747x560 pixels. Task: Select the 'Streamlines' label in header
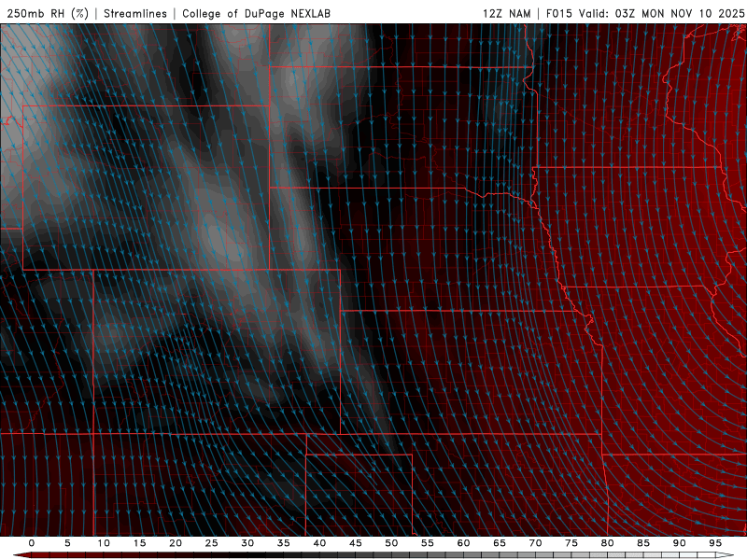[135, 13]
